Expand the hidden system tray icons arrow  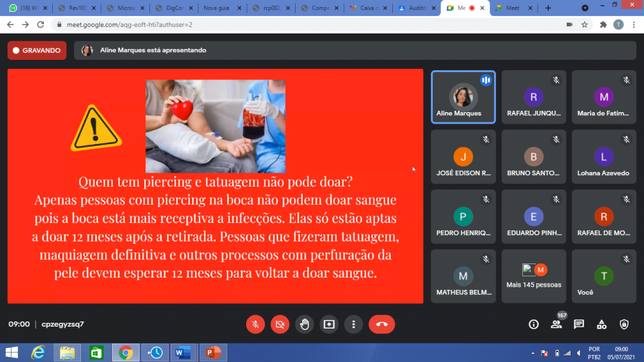pyautogui.click(x=533, y=353)
